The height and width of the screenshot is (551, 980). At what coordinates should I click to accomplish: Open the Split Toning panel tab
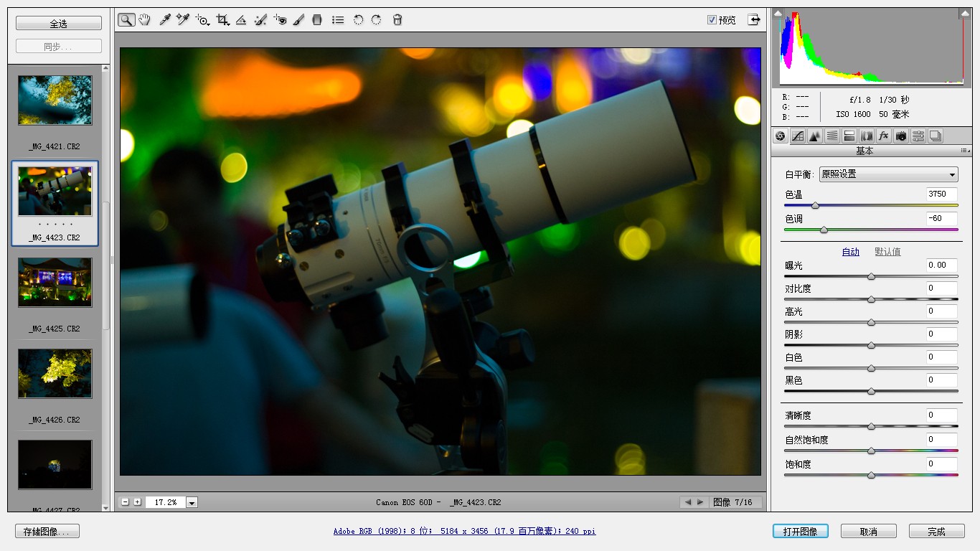tap(849, 136)
